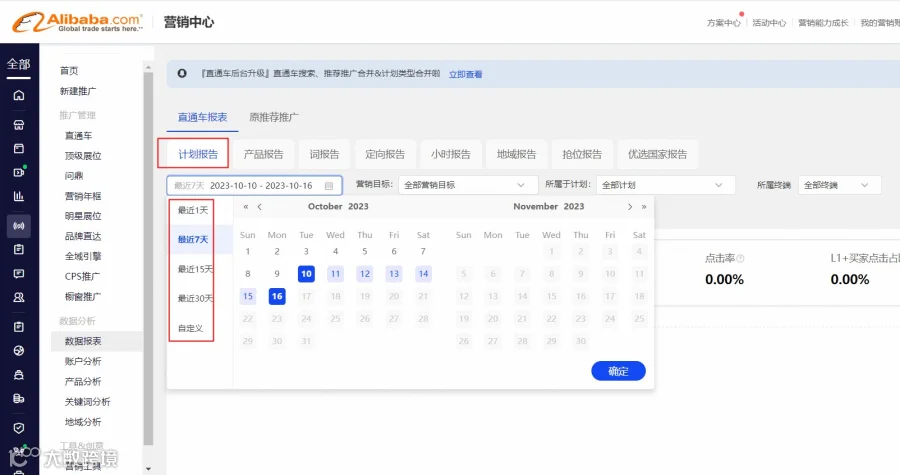The image size is (900, 475).
Task: Select the bar chart icon in sidebar
Action: [x=19, y=196]
